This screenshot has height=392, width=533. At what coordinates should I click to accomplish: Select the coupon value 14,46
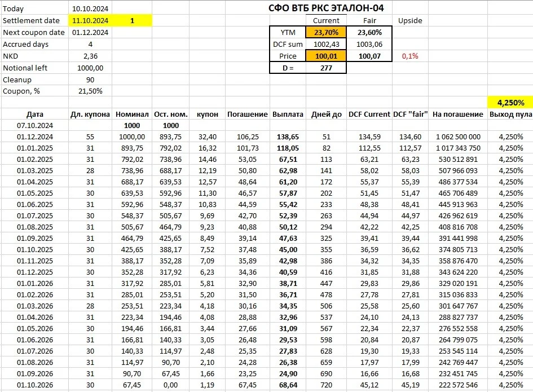click(x=208, y=159)
